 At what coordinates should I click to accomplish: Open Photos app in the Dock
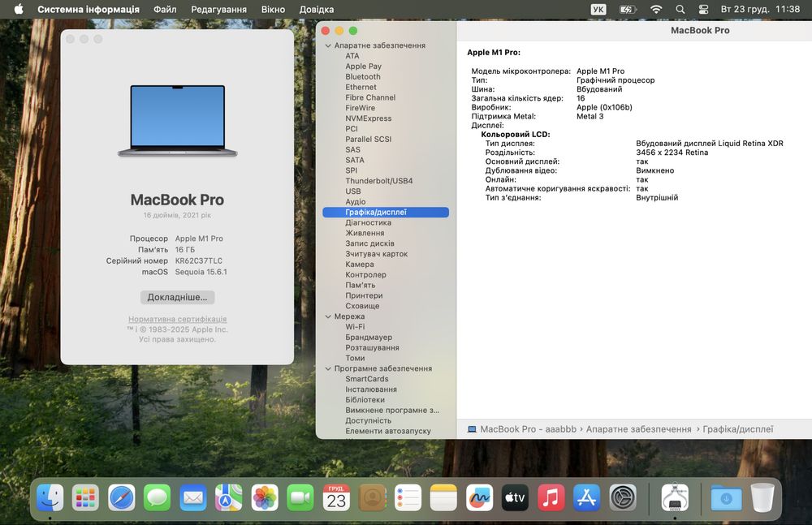265,498
